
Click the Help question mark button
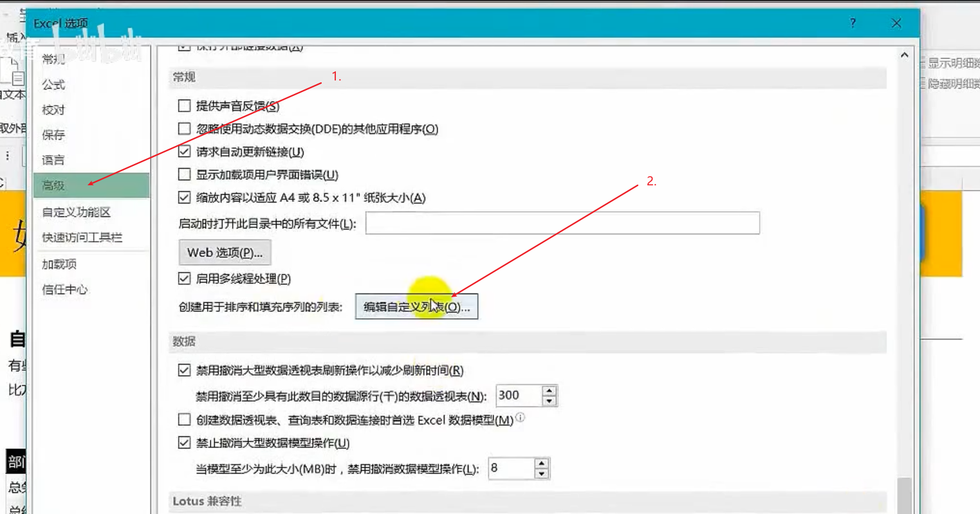pyautogui.click(x=853, y=23)
